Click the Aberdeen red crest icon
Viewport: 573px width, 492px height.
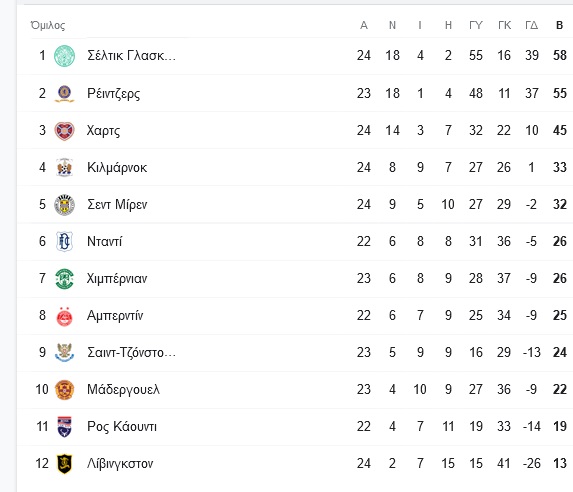point(64,316)
